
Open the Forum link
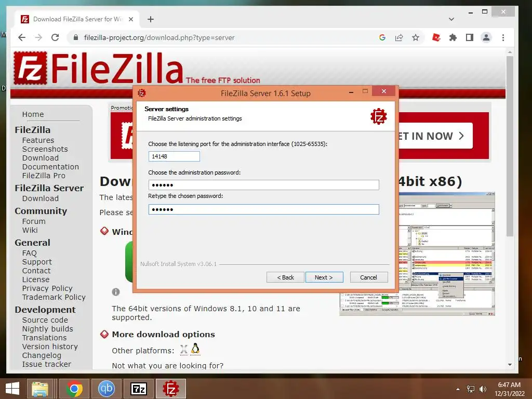tap(34, 221)
